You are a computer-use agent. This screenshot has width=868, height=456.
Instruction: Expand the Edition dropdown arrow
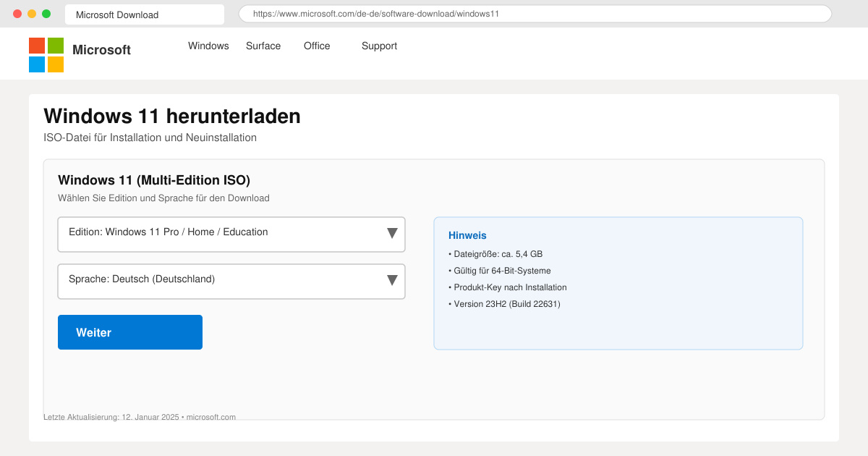(392, 233)
